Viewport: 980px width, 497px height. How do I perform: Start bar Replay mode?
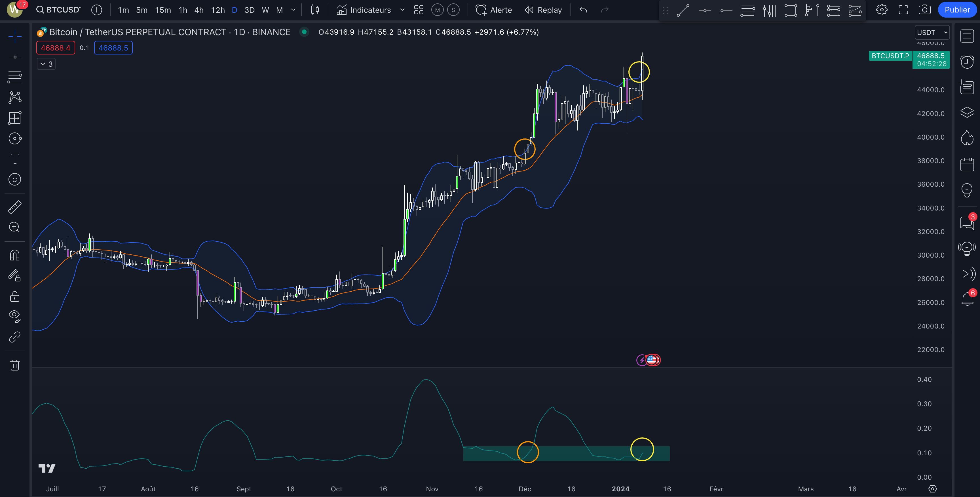coord(543,10)
